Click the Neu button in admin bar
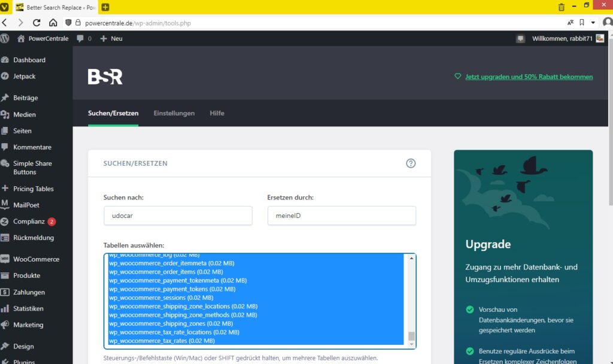The width and height of the screenshot is (613, 364). pos(111,38)
